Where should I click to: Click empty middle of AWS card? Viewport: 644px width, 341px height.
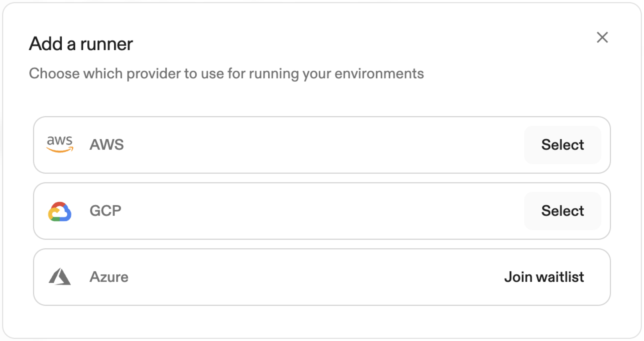[x=320, y=145]
